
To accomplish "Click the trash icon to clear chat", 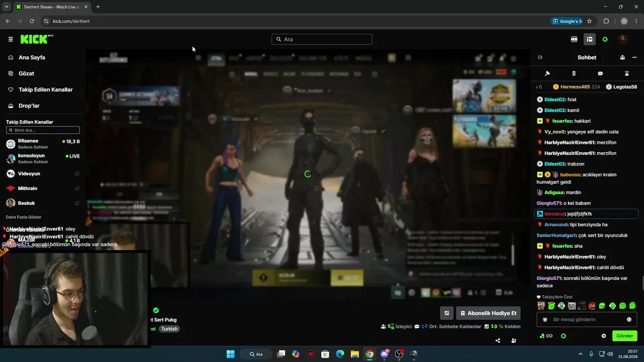I will (574, 73).
